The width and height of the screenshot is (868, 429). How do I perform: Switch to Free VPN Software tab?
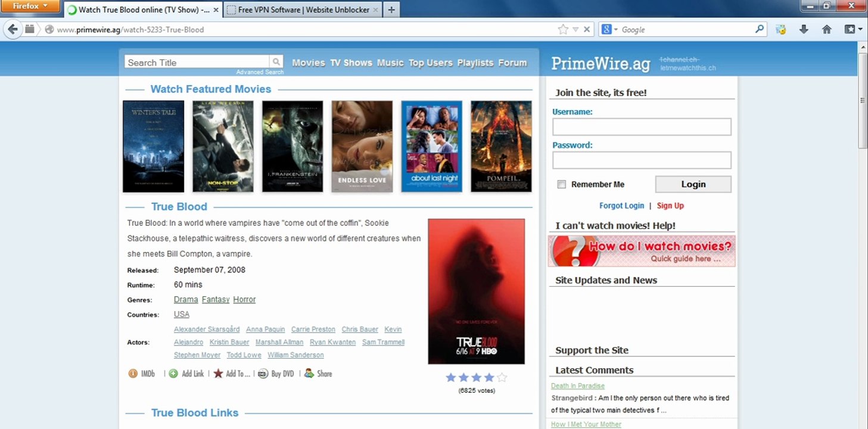(303, 10)
